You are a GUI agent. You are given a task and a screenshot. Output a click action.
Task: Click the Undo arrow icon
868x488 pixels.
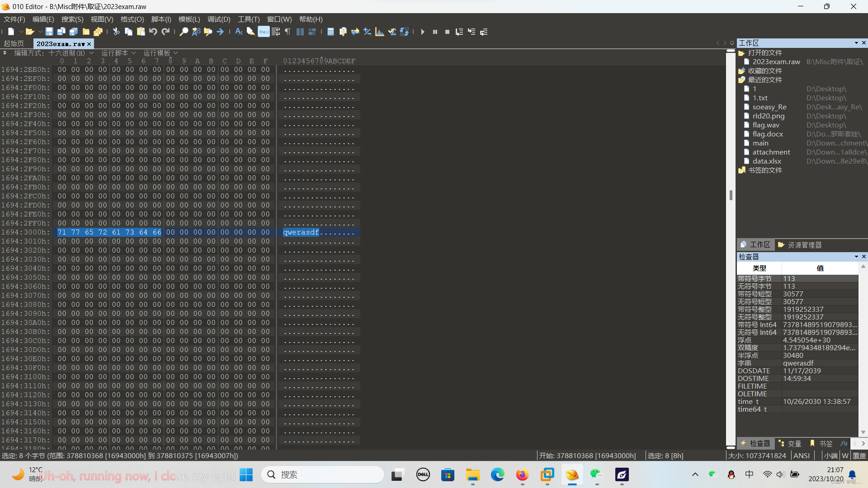point(153,32)
